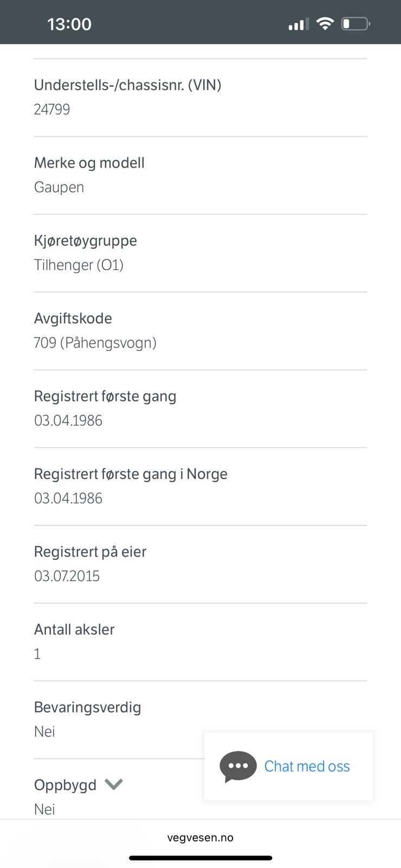Select the 03.07.2015 owner registration date
This screenshot has height=868, width=401.
coord(67,576)
